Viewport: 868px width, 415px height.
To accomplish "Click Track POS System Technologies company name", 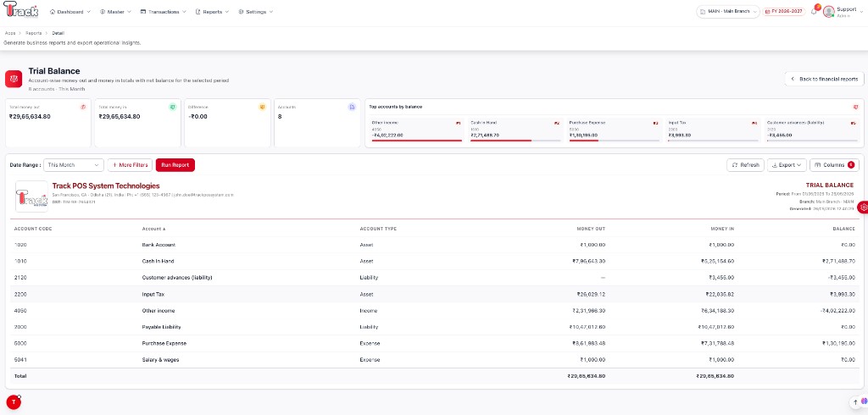I will pos(106,186).
